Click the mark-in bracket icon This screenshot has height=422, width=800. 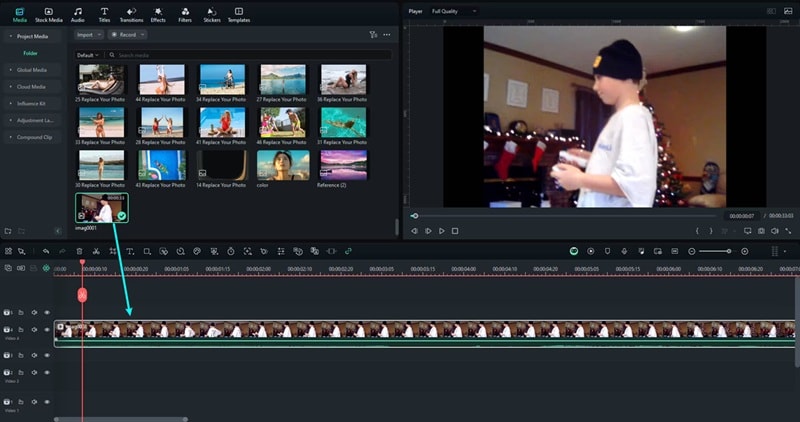tap(697, 231)
